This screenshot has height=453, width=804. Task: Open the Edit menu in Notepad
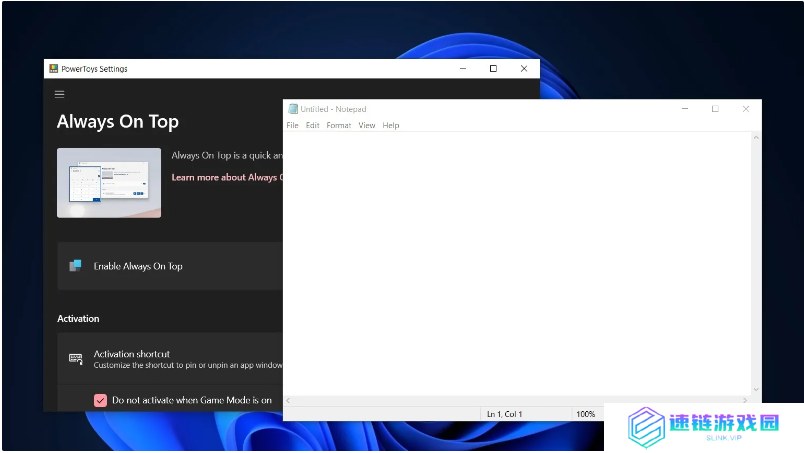coord(312,125)
